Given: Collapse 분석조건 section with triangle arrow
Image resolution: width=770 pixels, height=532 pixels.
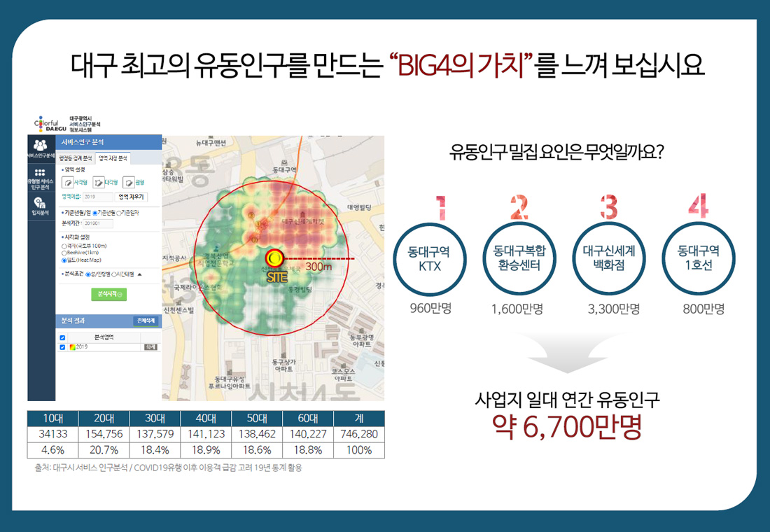Looking at the screenshot, I should (139, 274).
